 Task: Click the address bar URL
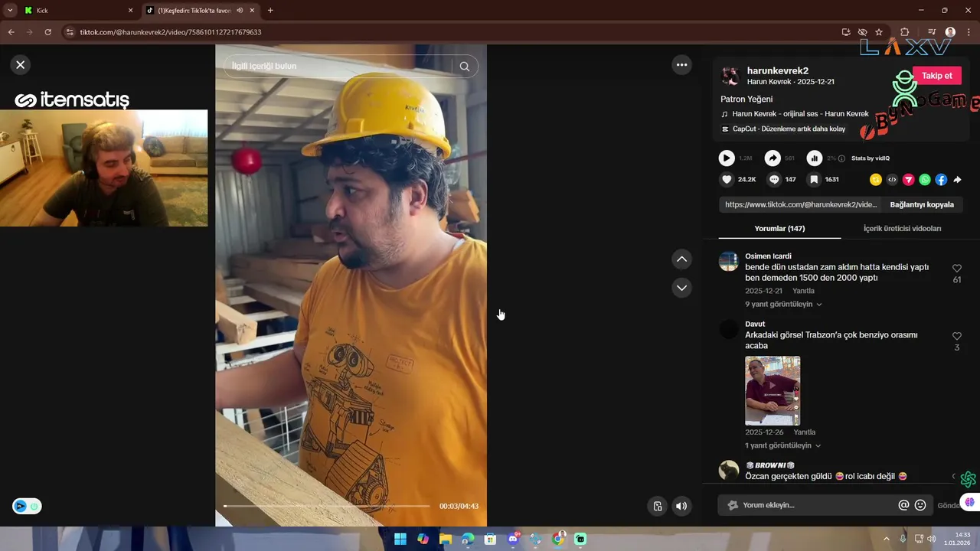click(x=171, y=32)
